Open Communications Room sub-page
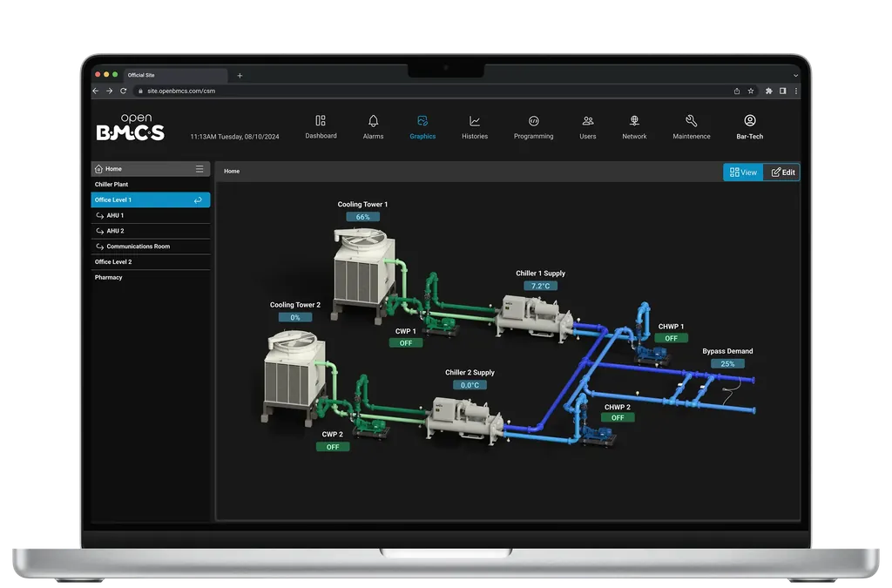 coord(150,247)
